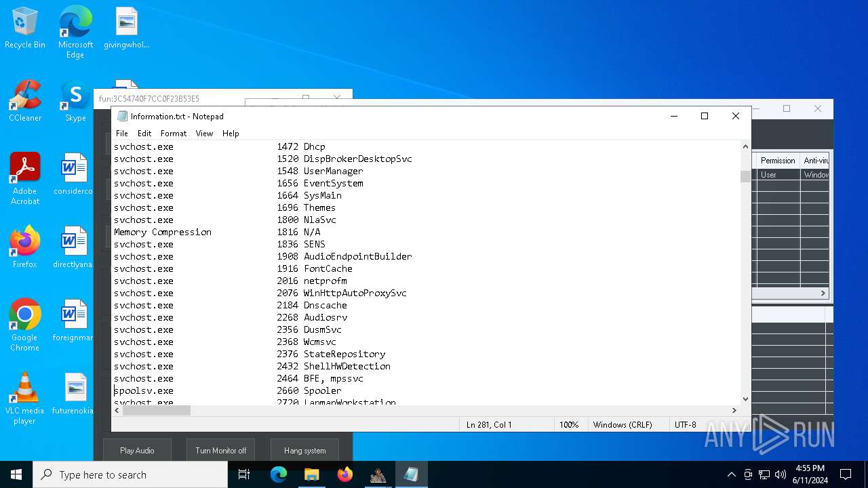Open File Explorer from the taskbar

[311, 474]
